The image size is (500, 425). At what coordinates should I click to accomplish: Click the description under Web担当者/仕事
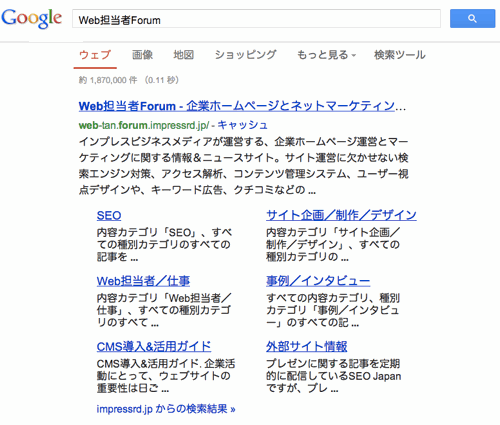tap(164, 310)
